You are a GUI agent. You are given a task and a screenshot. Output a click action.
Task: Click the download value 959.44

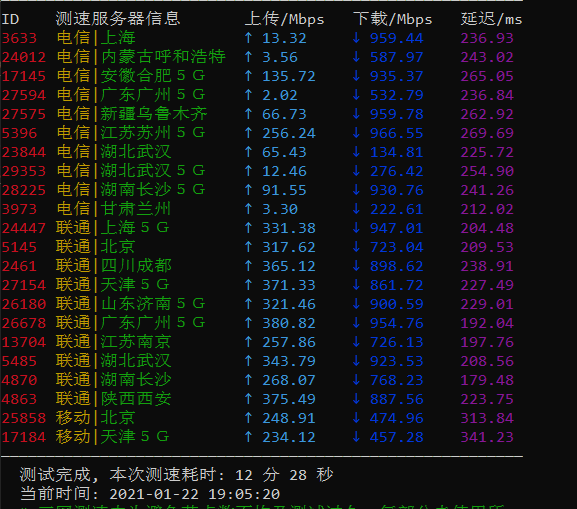coord(397,38)
